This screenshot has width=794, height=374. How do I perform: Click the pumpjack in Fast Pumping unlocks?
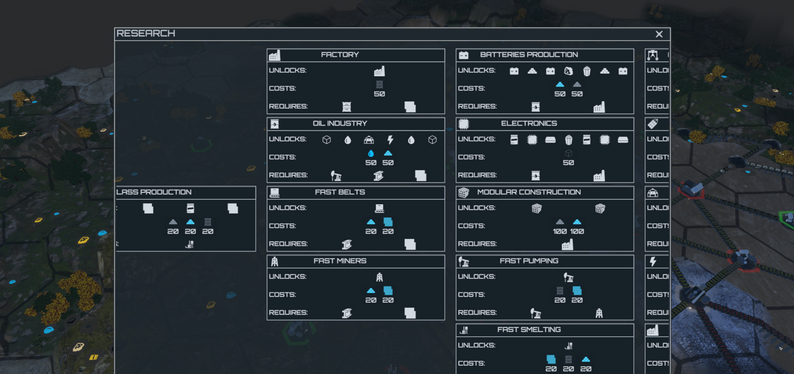[x=568, y=277]
